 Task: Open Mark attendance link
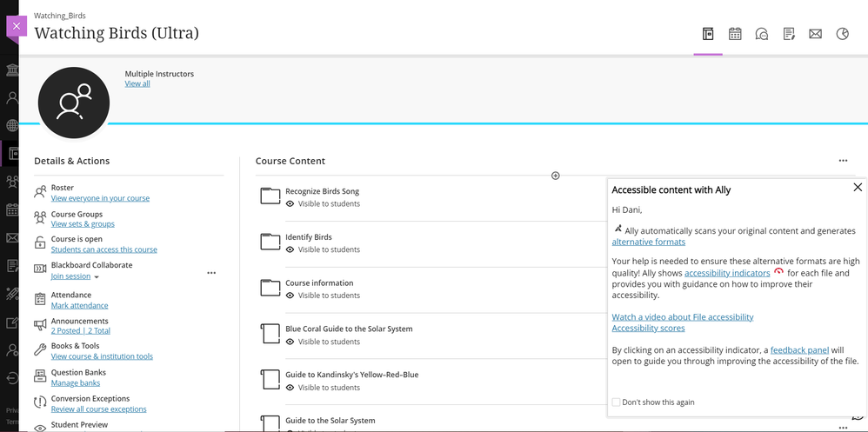80,305
